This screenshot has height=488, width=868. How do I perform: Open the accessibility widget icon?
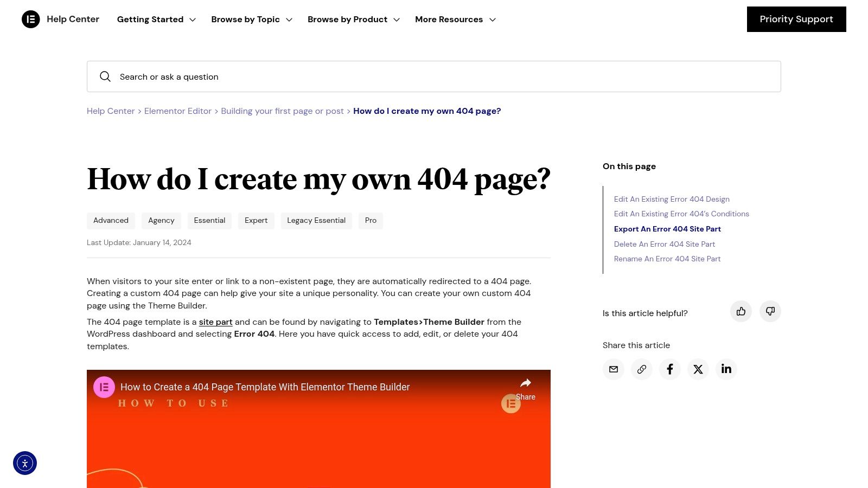[x=25, y=463]
